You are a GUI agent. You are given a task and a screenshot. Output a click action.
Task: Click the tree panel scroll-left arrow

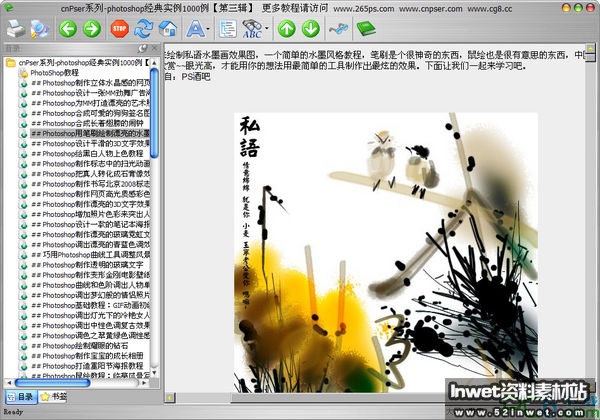tap(9, 383)
